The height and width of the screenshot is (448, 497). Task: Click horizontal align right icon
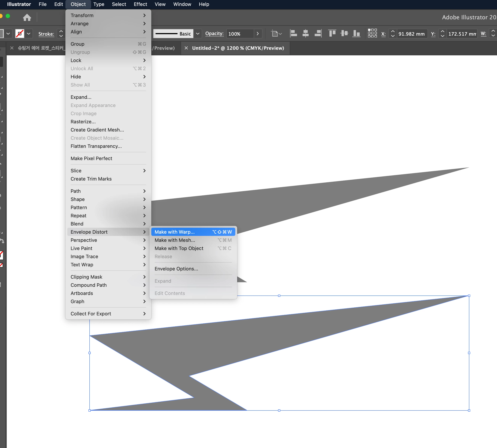(x=318, y=33)
